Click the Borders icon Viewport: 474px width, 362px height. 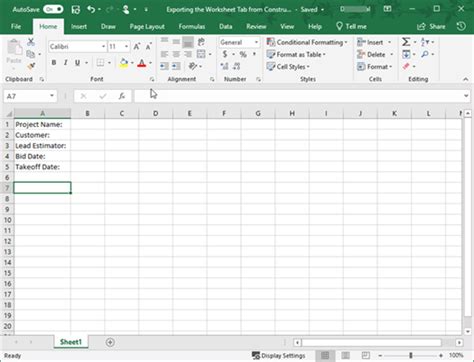pos(100,62)
